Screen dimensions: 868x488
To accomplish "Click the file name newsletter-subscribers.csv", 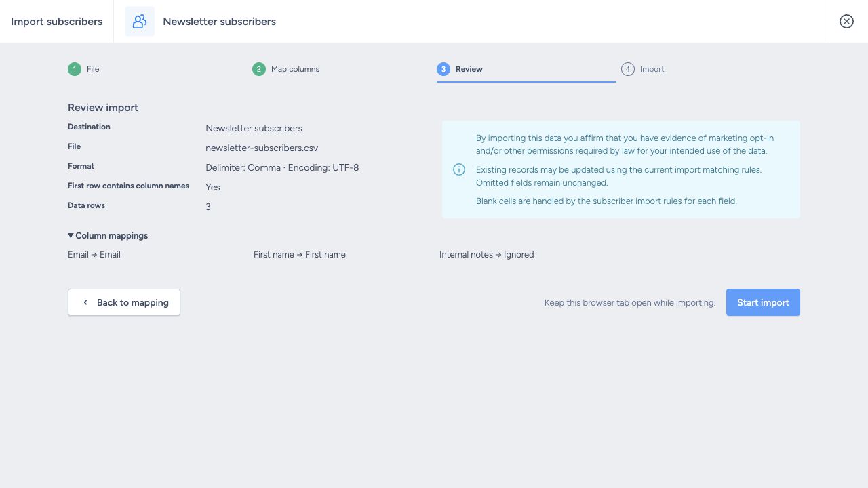I will 262,148.
